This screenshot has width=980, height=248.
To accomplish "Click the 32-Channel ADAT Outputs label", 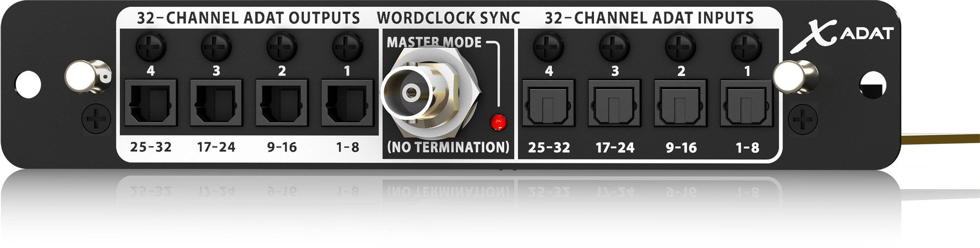I will point(248,18).
